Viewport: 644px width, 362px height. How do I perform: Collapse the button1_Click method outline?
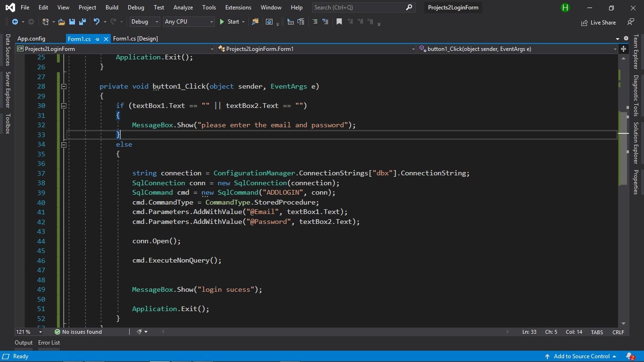(x=64, y=86)
